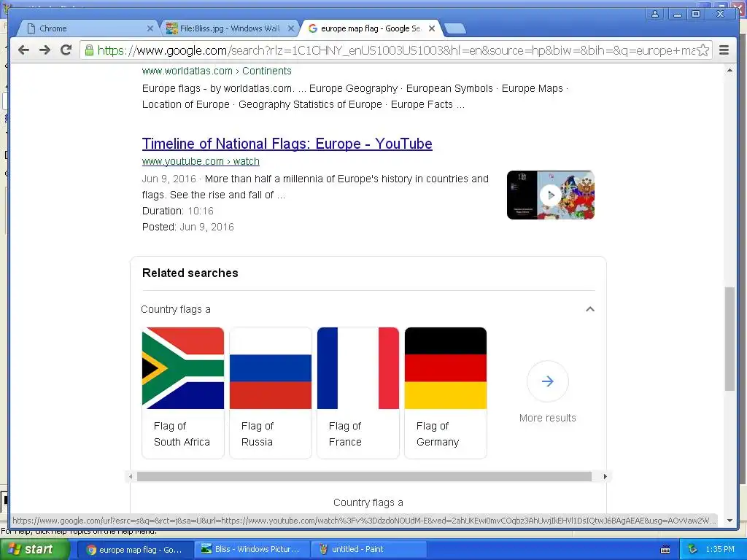Open the Flag of Germany card image
Screen dimensions: 747x560
446,368
